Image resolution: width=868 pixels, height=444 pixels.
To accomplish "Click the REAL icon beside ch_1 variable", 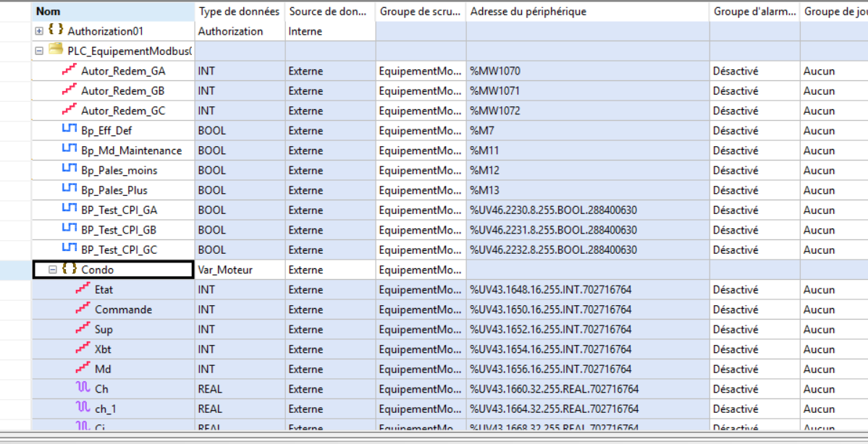I will (83, 409).
